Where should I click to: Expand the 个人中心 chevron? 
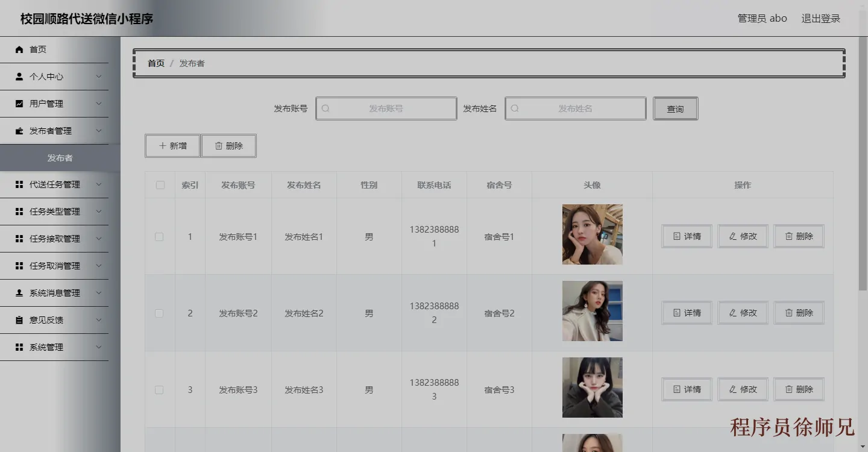pos(99,77)
